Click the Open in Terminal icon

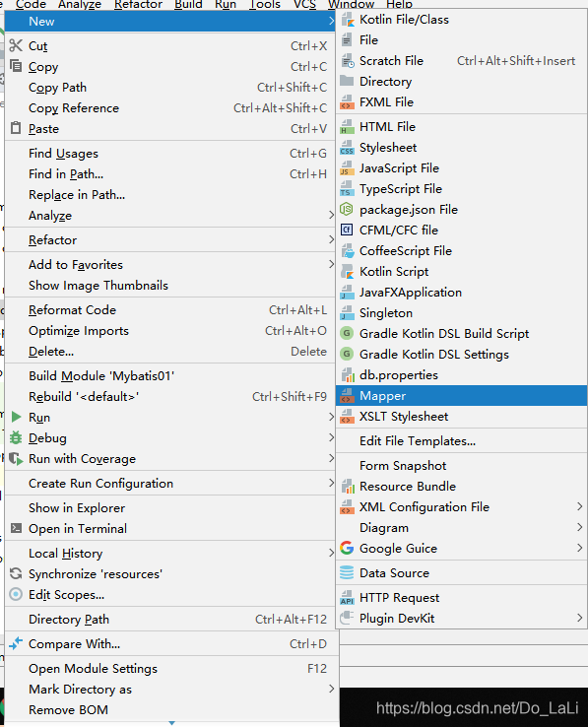point(16,528)
